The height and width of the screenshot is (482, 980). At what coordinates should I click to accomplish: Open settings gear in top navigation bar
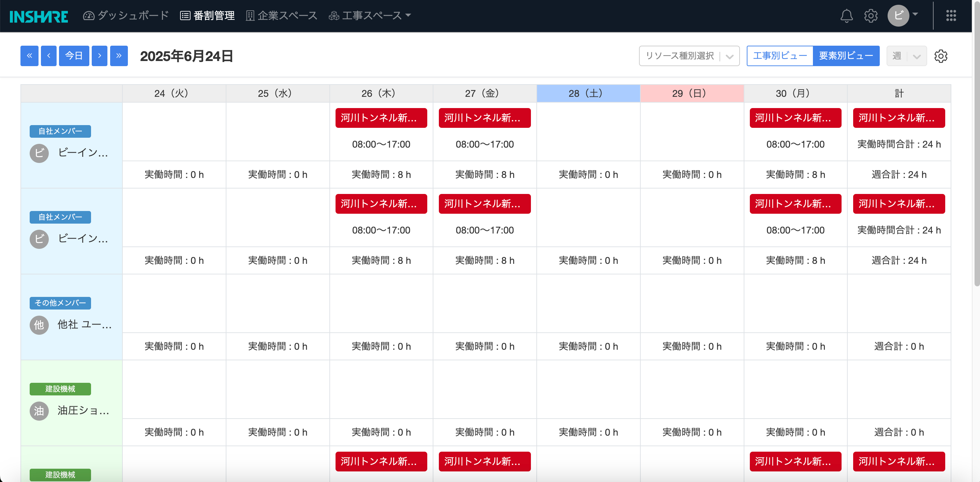coord(871,16)
